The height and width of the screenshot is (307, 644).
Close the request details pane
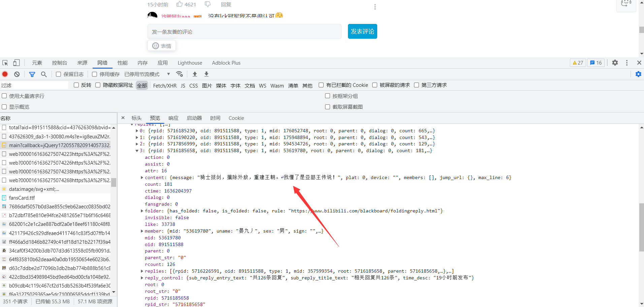tap(123, 118)
